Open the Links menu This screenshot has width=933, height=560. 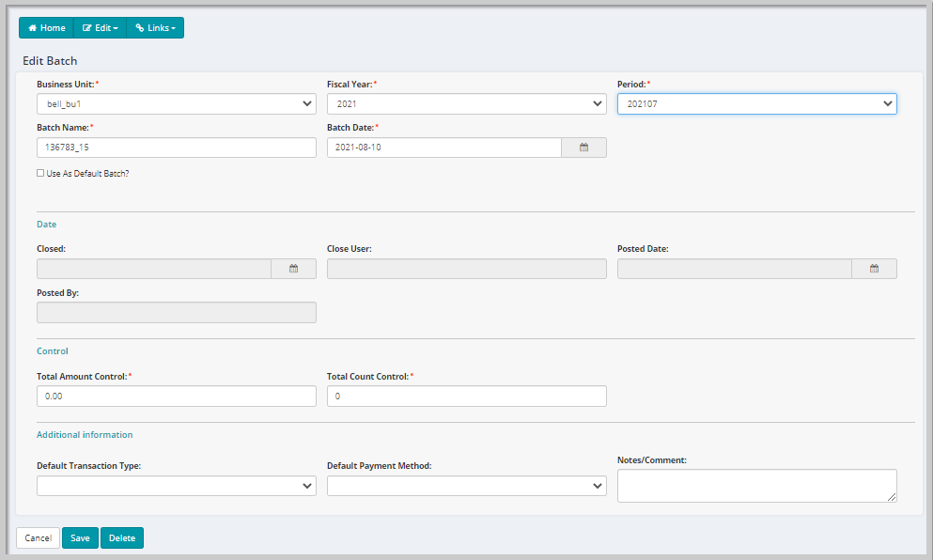pyautogui.click(x=155, y=27)
